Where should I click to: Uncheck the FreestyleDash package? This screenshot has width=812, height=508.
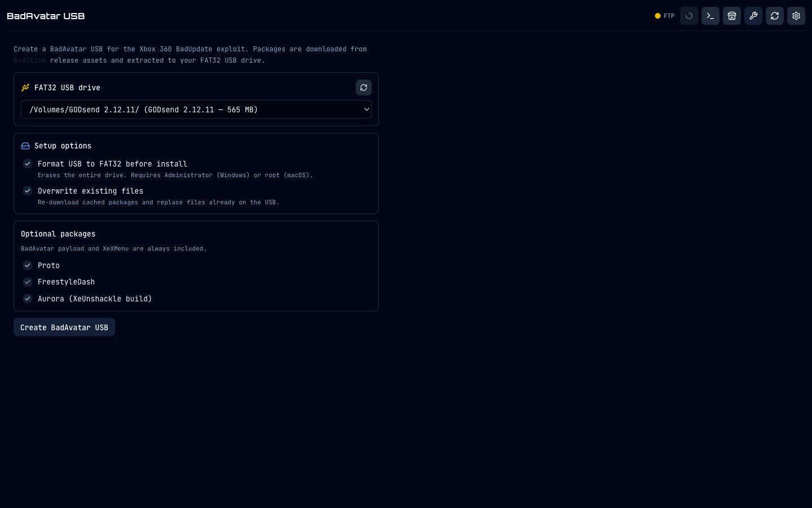(27, 282)
